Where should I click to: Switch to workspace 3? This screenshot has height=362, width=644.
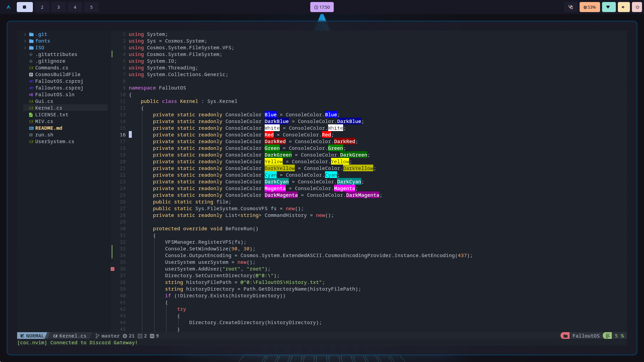pyautogui.click(x=58, y=7)
